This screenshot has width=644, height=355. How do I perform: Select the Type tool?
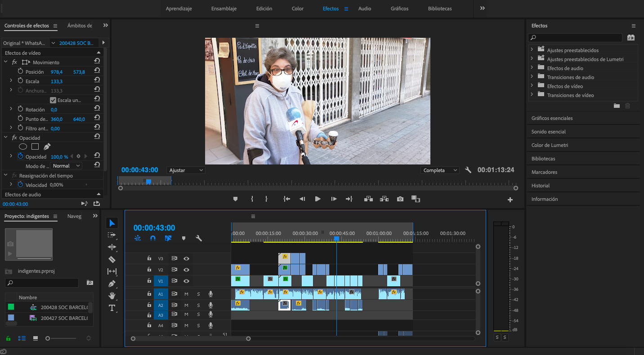click(x=112, y=308)
